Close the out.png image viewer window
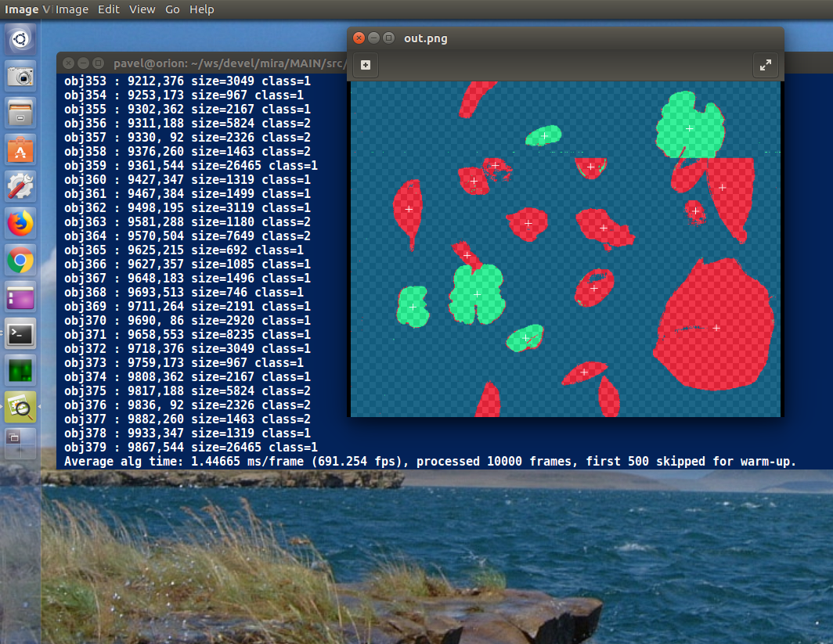This screenshot has width=833, height=644. pyautogui.click(x=359, y=38)
